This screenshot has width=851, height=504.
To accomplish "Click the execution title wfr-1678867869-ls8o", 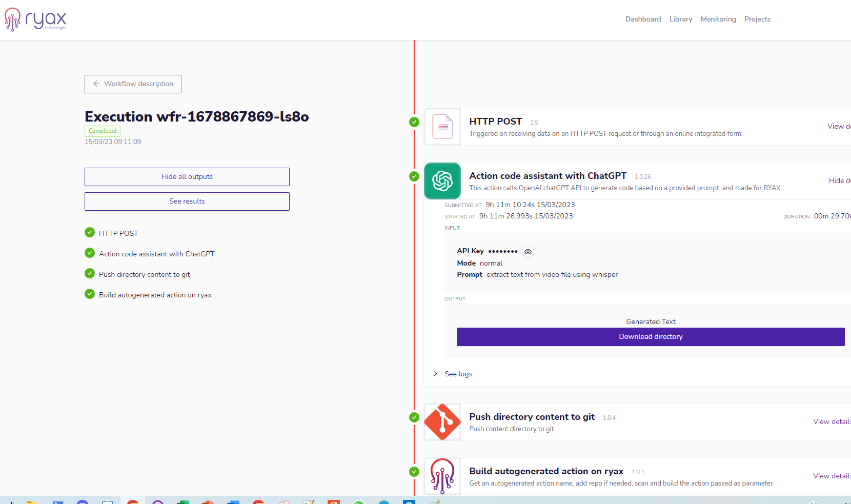I will (197, 116).
